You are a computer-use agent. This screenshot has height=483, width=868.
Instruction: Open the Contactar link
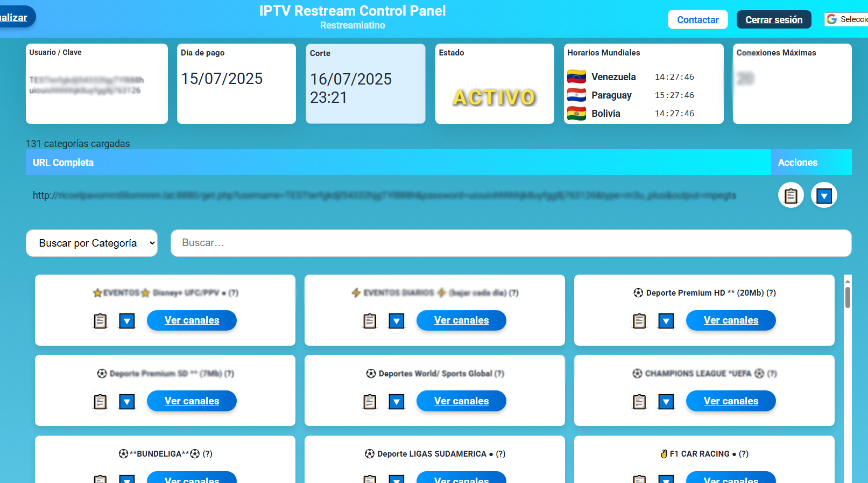click(x=698, y=19)
